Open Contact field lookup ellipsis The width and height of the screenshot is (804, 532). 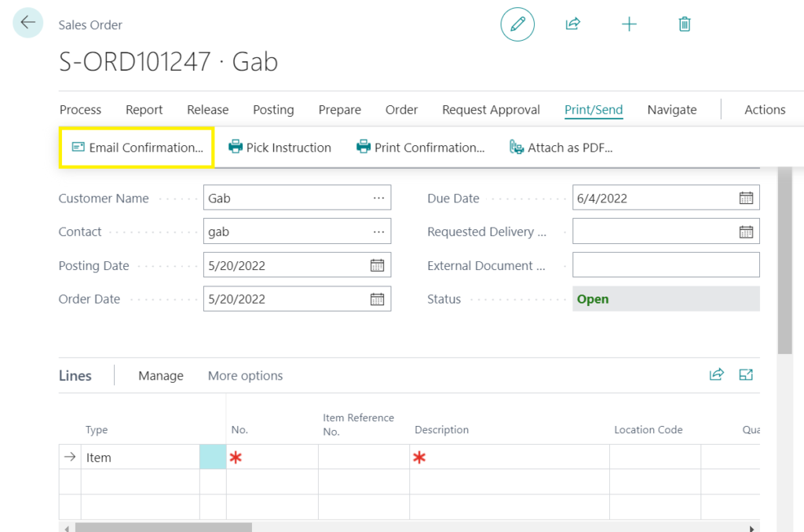pyautogui.click(x=379, y=231)
